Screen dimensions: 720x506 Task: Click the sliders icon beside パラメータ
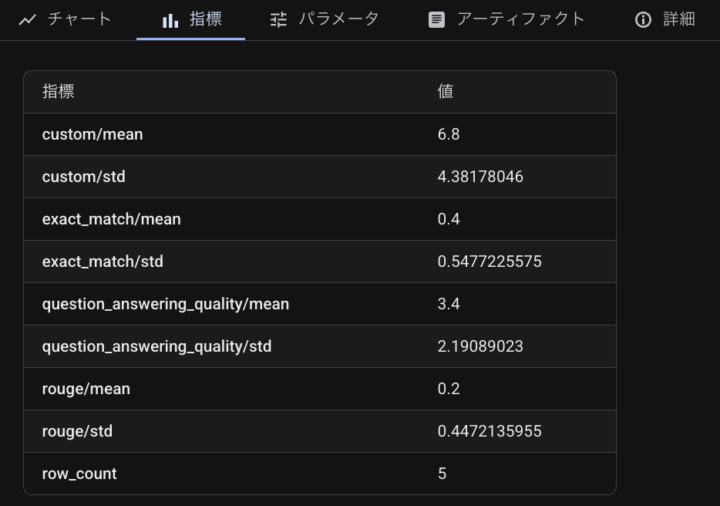pos(278,20)
